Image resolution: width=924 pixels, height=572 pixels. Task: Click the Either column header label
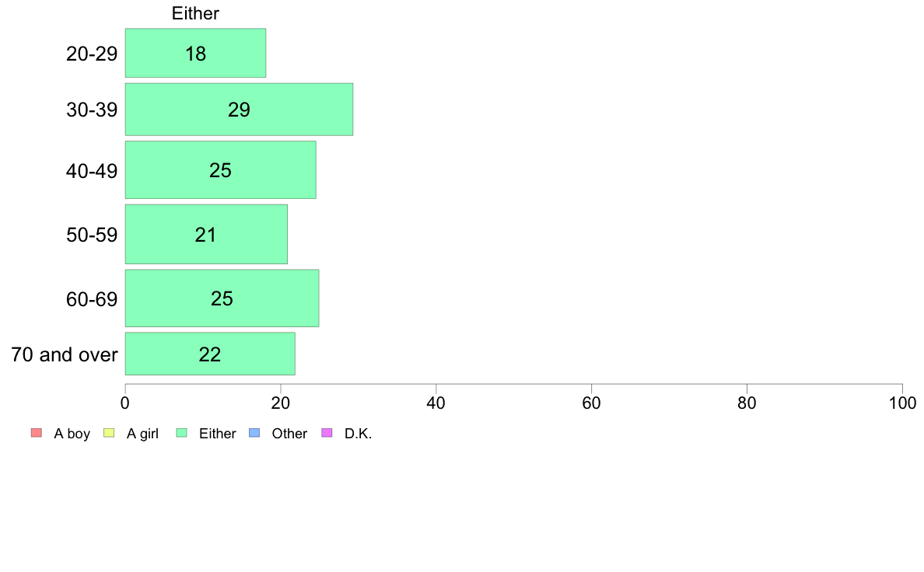(195, 13)
